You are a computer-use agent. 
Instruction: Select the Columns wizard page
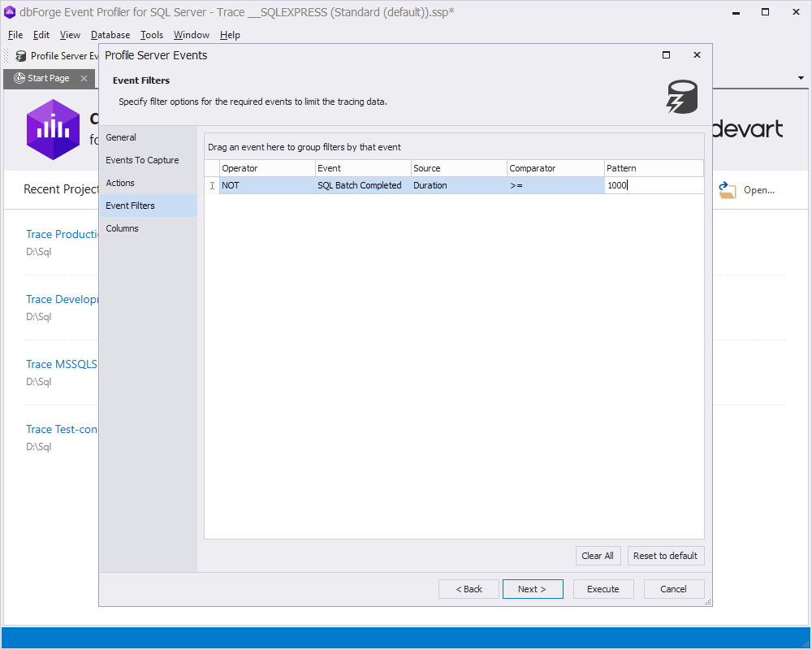148,228
